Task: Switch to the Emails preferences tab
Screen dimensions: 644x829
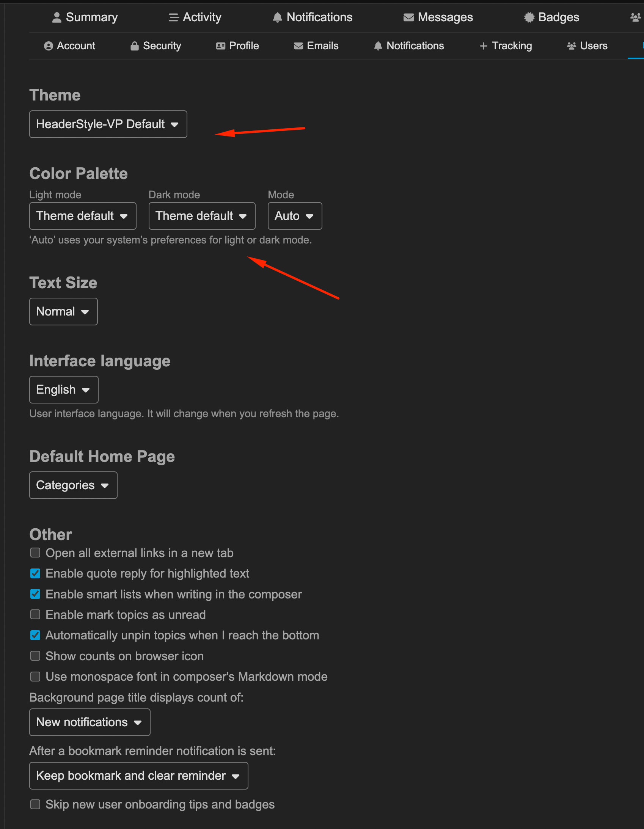Action: click(x=316, y=46)
